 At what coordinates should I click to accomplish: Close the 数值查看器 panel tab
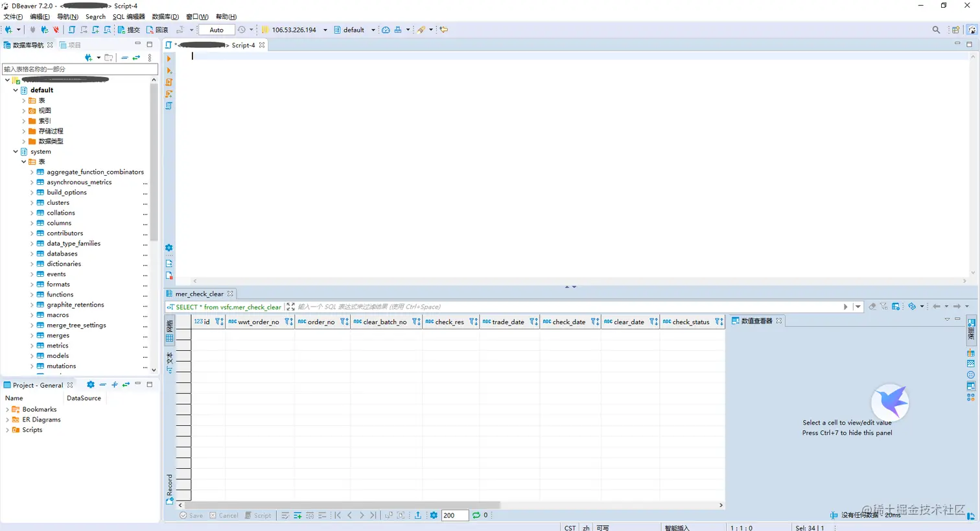[779, 321]
